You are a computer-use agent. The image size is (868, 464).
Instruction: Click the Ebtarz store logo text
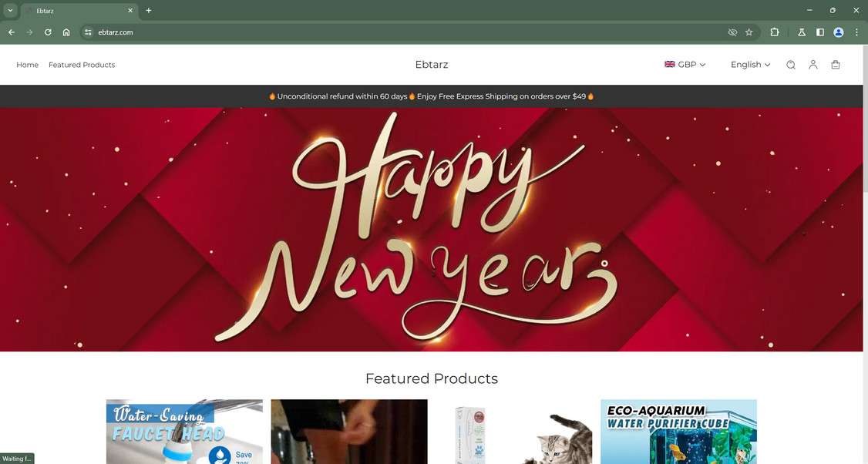point(432,65)
